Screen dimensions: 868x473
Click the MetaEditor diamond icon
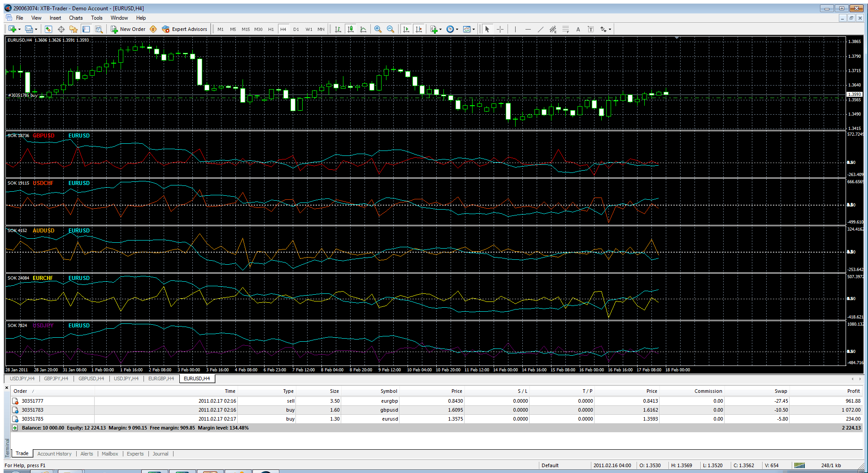(153, 29)
